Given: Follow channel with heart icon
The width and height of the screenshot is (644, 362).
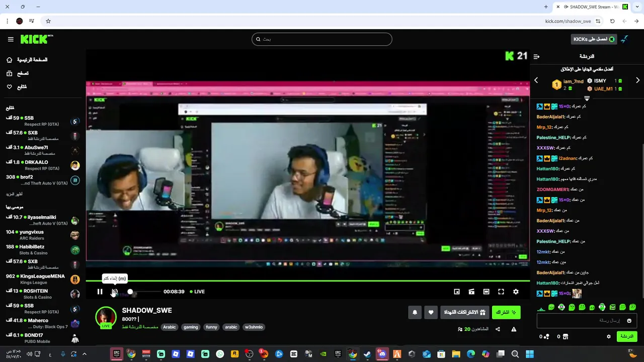Looking at the screenshot, I should [431, 312].
